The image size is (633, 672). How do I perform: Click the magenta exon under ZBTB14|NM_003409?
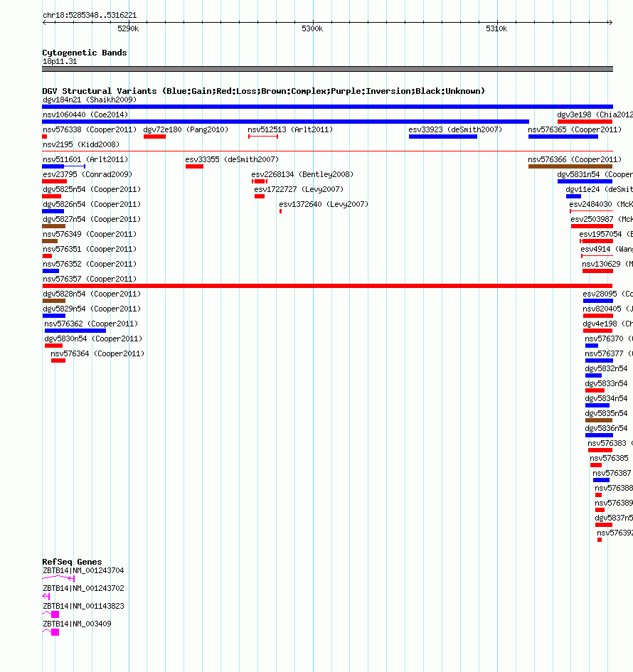(55, 632)
